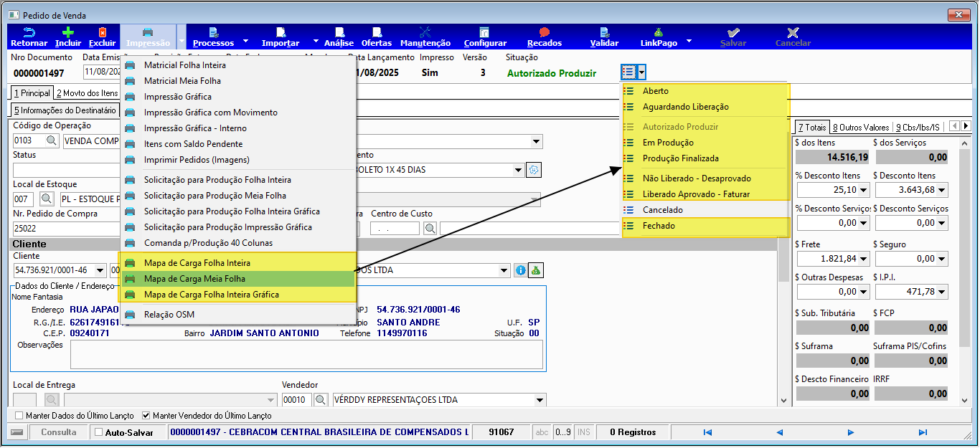
Task: Click the green Incluir plus icon
Action: 68,32
